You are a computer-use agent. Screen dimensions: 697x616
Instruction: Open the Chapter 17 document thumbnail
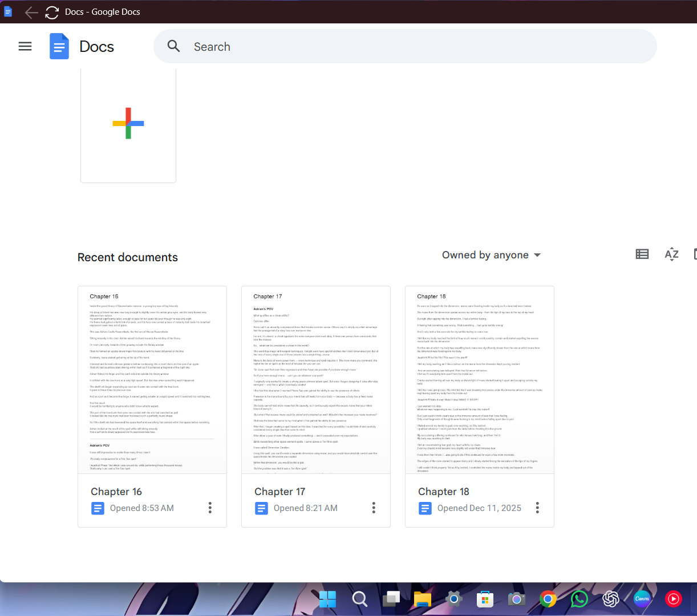(x=316, y=380)
